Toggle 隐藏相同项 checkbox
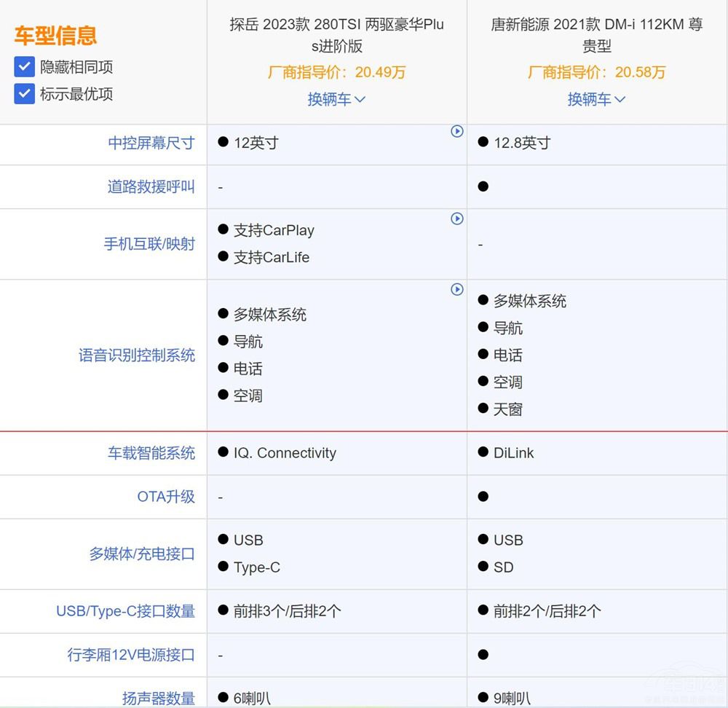This screenshot has width=728, height=708. pyautogui.click(x=25, y=67)
